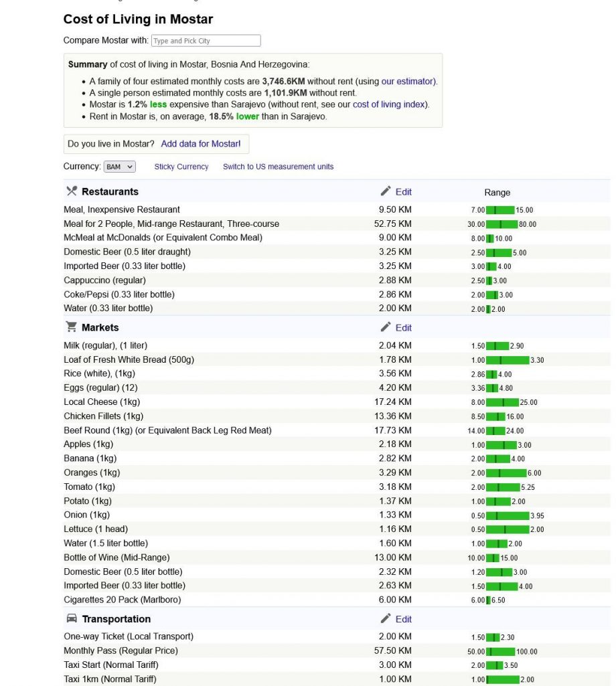Click the 'Cost of Living in Mostar' heading

click(x=138, y=19)
